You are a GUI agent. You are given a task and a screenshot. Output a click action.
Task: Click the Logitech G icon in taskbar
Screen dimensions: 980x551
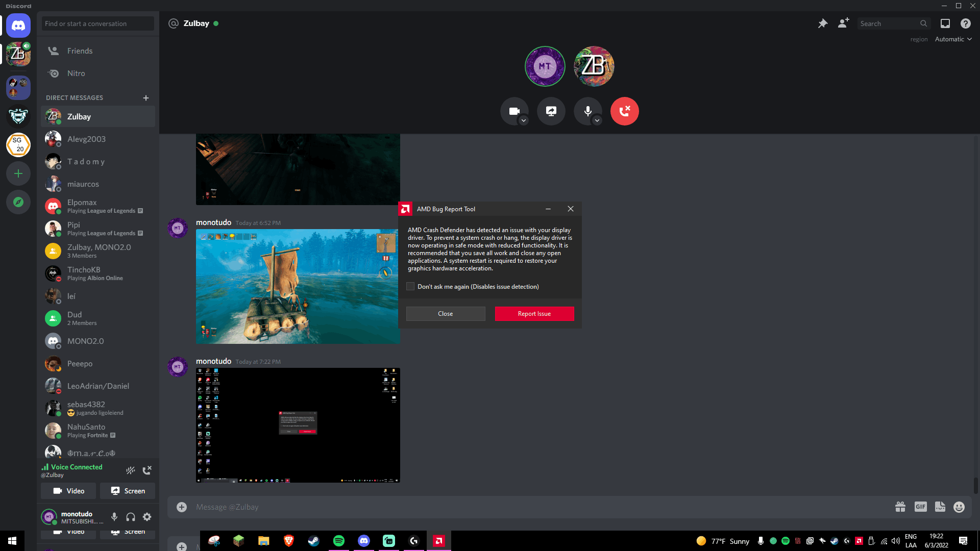[413, 541]
